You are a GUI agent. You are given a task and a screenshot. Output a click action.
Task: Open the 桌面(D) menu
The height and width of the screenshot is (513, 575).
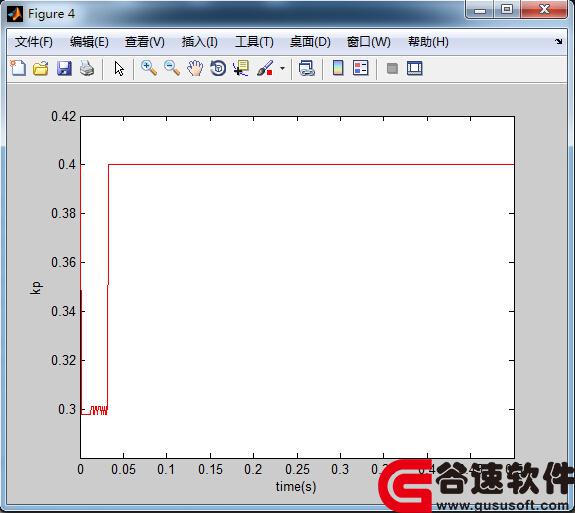310,42
